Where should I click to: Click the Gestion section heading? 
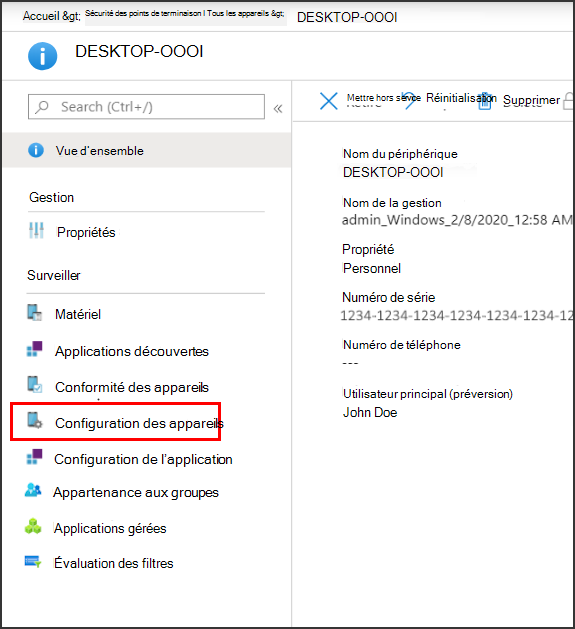(x=51, y=197)
